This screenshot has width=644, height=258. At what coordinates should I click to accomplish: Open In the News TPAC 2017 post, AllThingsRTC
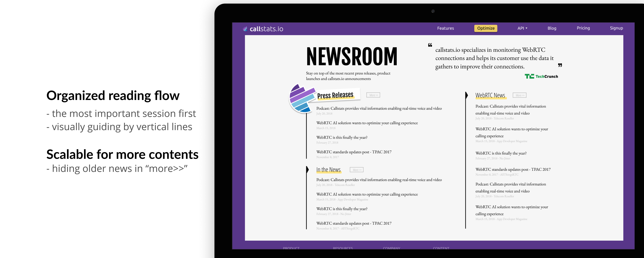(354, 223)
